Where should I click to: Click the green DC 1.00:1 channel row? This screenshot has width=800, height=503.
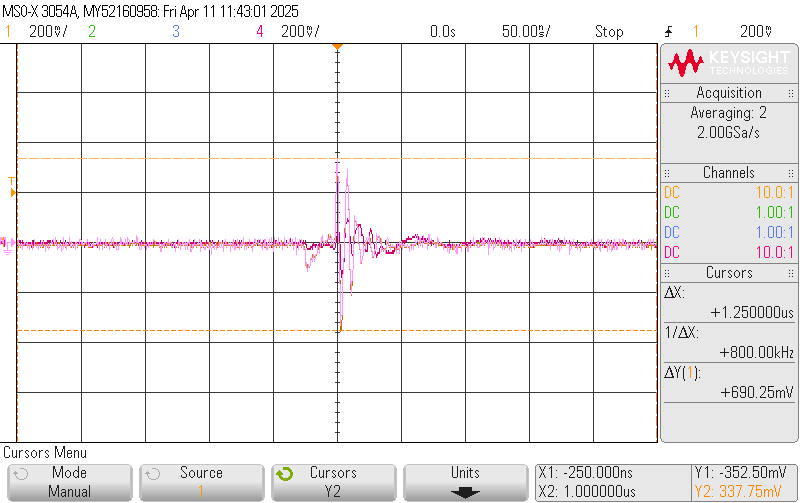(729, 213)
